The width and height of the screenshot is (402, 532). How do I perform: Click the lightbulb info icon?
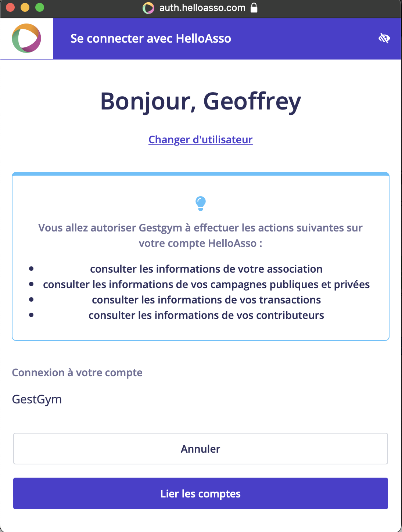[201, 203]
